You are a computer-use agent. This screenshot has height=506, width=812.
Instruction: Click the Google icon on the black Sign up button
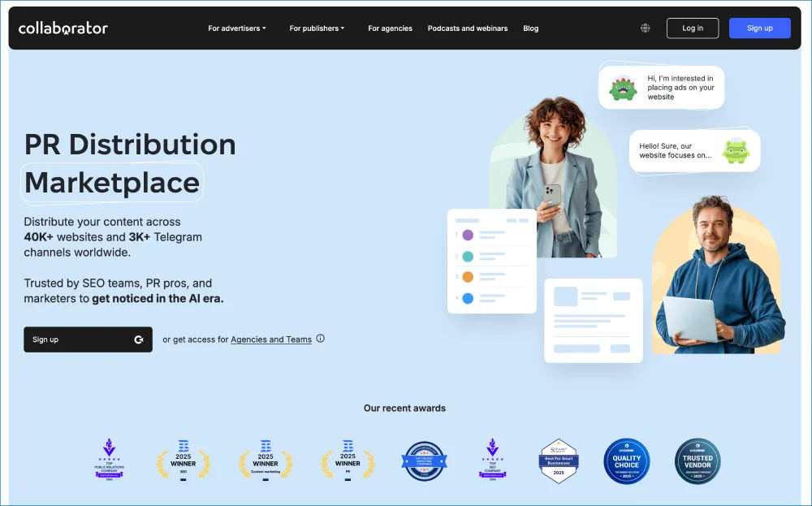tap(139, 339)
